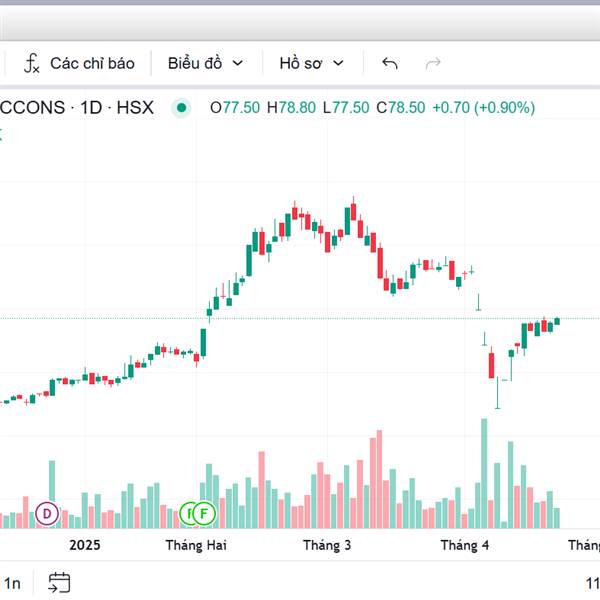Expand the Hồ sơ dropdown
The height and width of the screenshot is (600, 600).
click(x=311, y=64)
